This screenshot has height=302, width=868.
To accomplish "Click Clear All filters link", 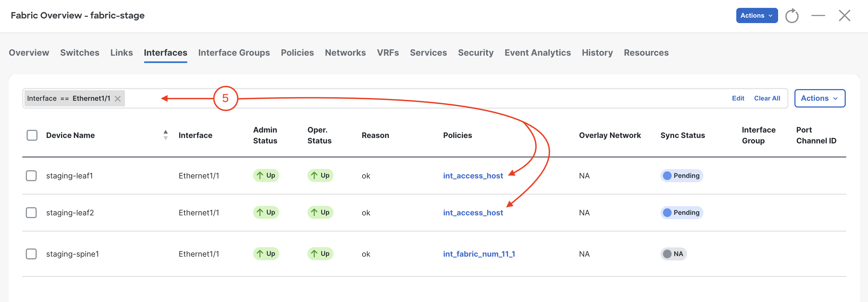I will coord(767,98).
